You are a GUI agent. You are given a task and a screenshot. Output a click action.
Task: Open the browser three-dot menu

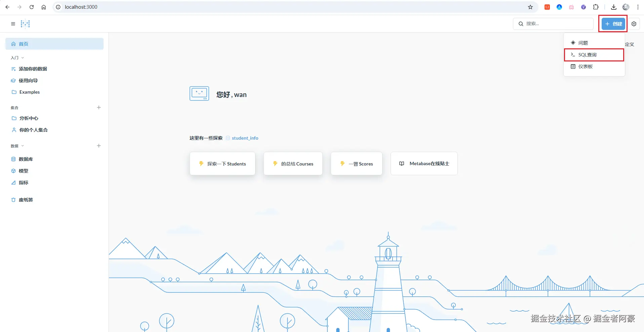click(638, 7)
